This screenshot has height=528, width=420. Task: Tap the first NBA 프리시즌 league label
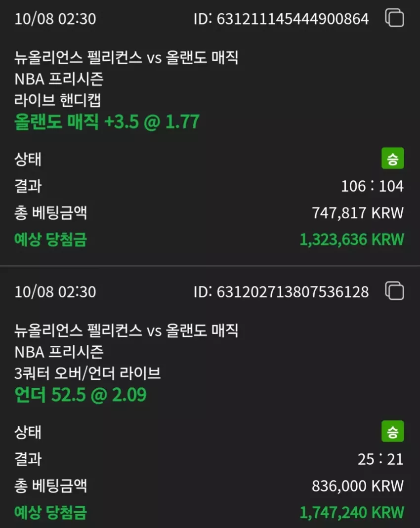[x=59, y=79]
